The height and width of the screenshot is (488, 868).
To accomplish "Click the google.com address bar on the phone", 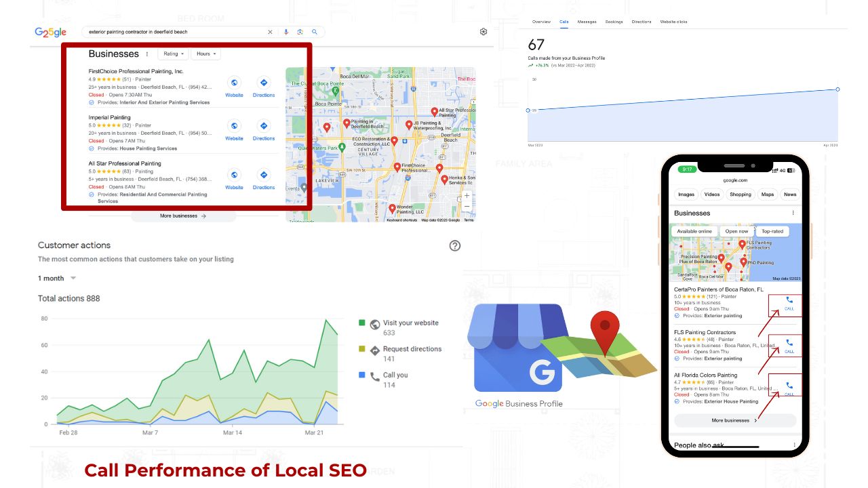I will (x=735, y=180).
